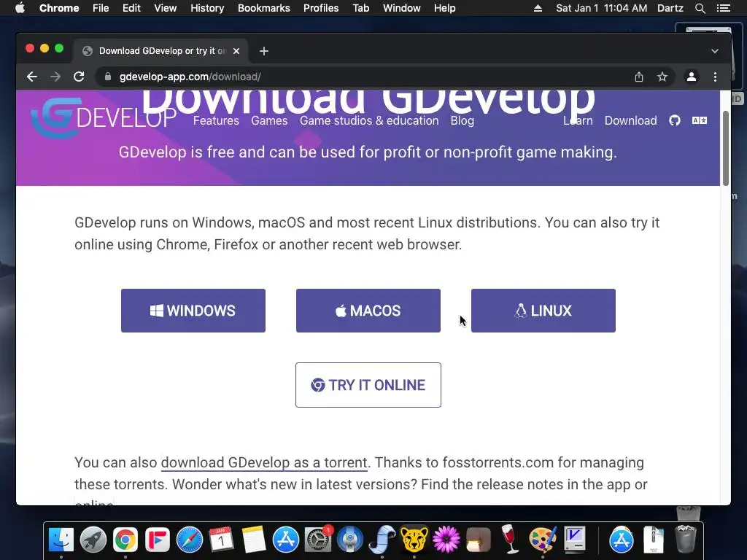Click the lock icon in address bar
747x560 pixels.
click(108, 77)
